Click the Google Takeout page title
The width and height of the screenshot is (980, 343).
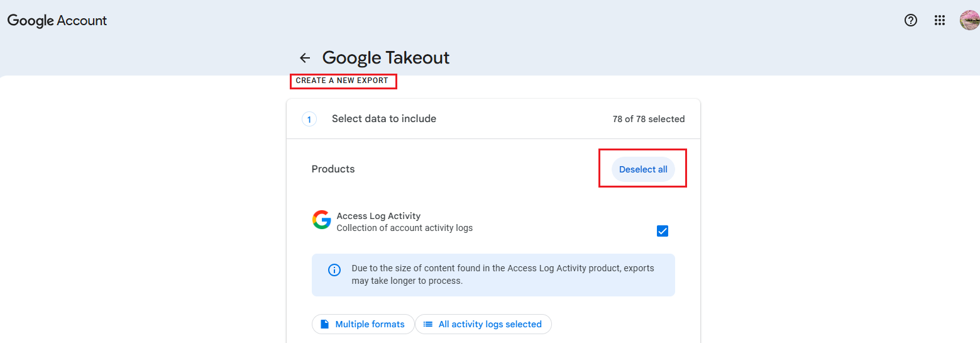(386, 58)
